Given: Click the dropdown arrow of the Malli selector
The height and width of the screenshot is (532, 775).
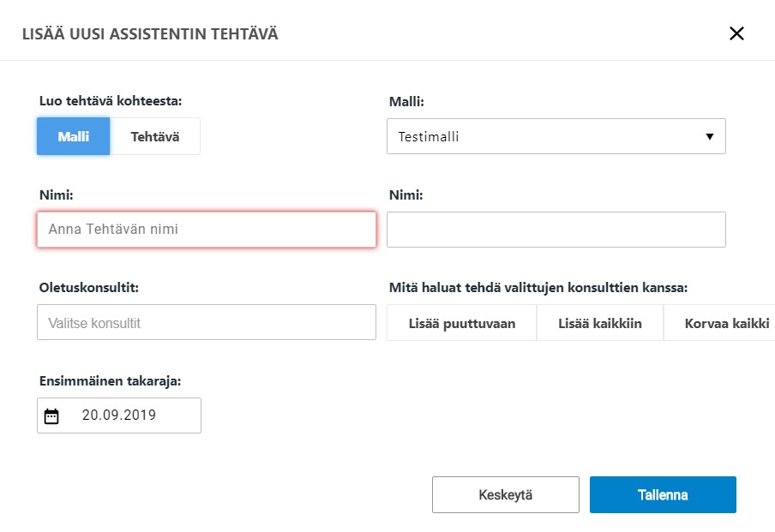Looking at the screenshot, I should [x=710, y=136].
